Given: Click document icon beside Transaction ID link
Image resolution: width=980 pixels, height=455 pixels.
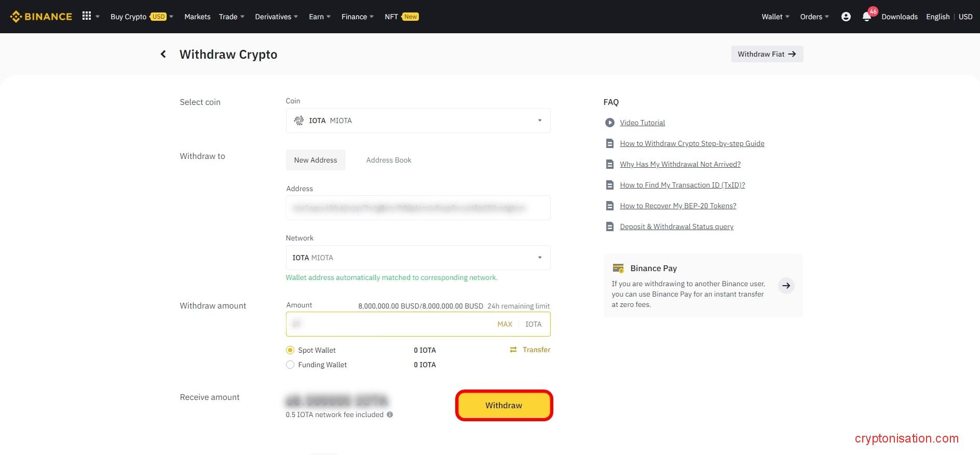Looking at the screenshot, I should pos(610,185).
